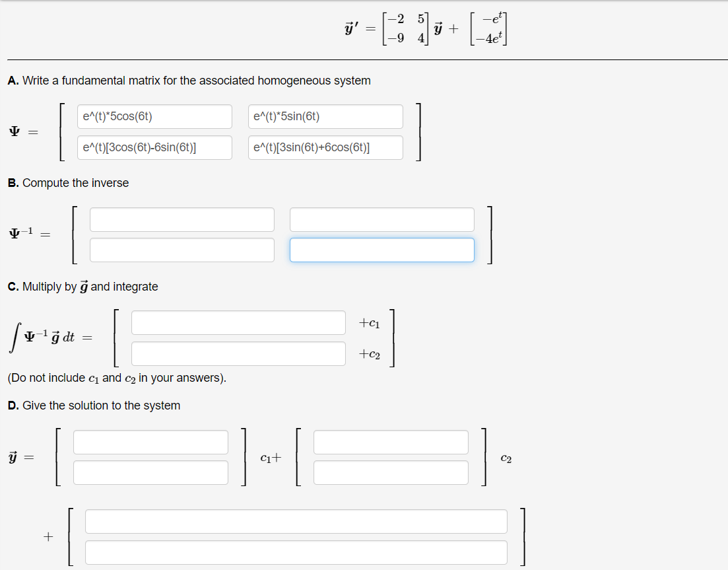Click the top-left inverse matrix entry field
The height and width of the screenshot is (570, 728).
pos(182,220)
